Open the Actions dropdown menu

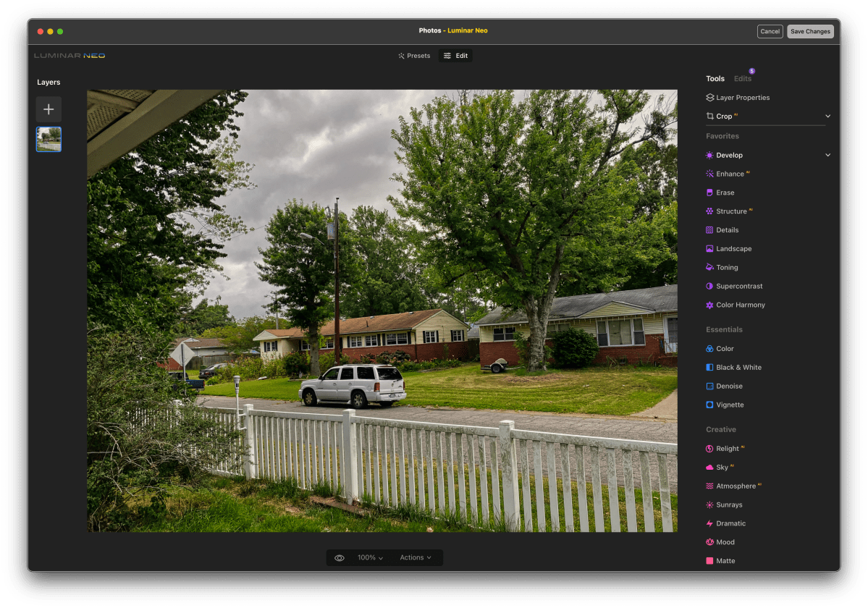point(415,558)
